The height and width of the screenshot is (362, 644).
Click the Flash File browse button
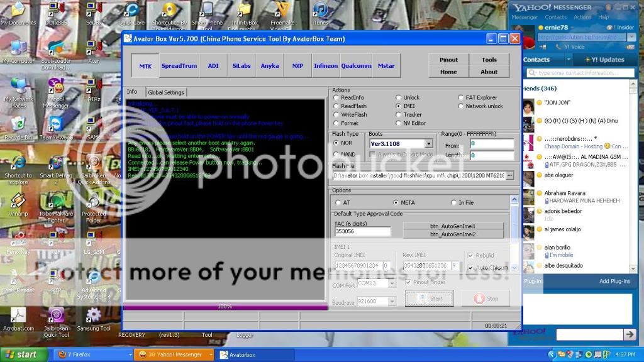click(x=509, y=175)
